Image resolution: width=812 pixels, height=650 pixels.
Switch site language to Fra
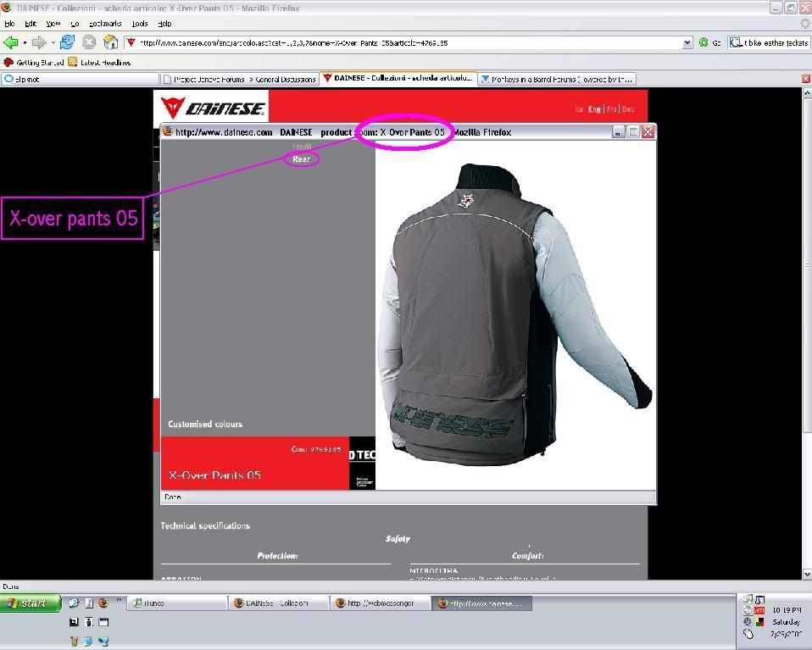[612, 109]
